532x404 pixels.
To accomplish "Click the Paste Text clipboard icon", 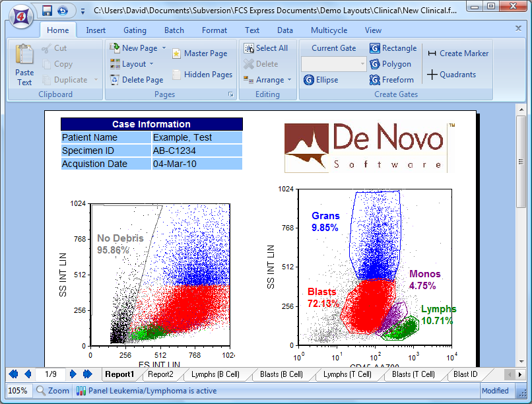I will [x=24, y=56].
